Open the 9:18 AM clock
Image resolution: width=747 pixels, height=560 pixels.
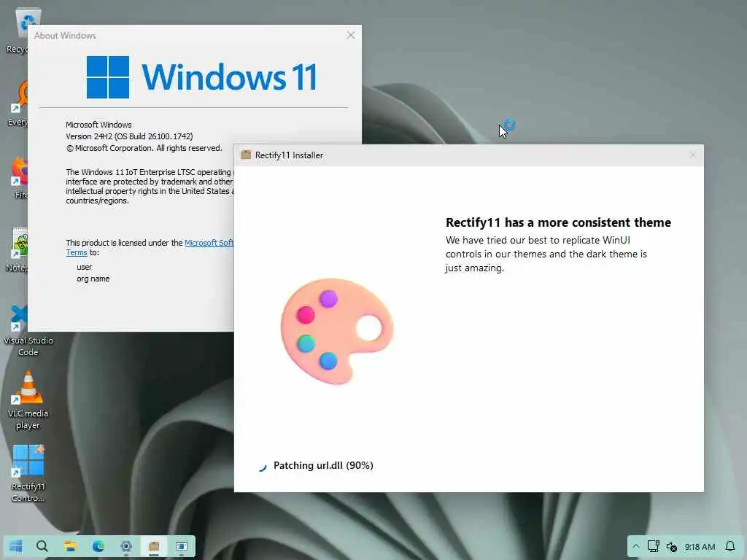click(x=700, y=547)
